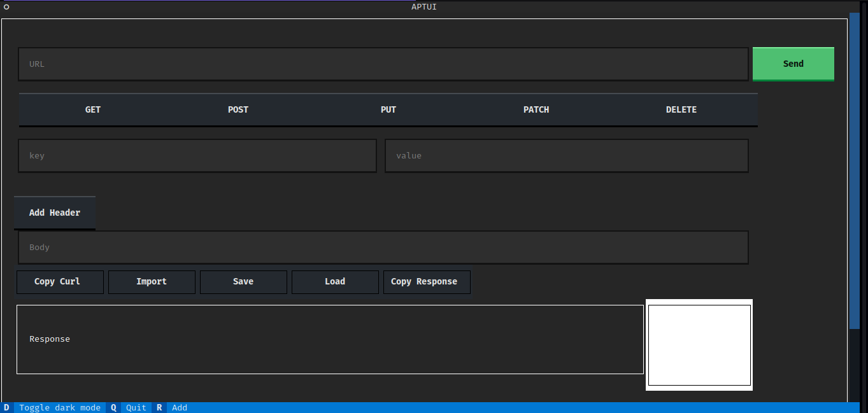
Task: Click the circle icon in the title bar
Action: [x=6, y=7]
